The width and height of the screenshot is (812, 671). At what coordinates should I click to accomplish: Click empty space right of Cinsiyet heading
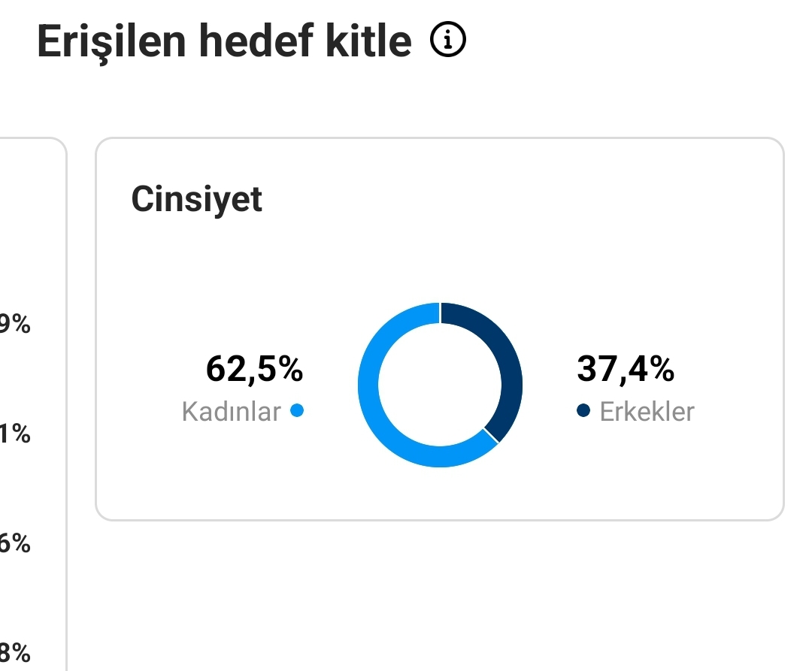518,199
